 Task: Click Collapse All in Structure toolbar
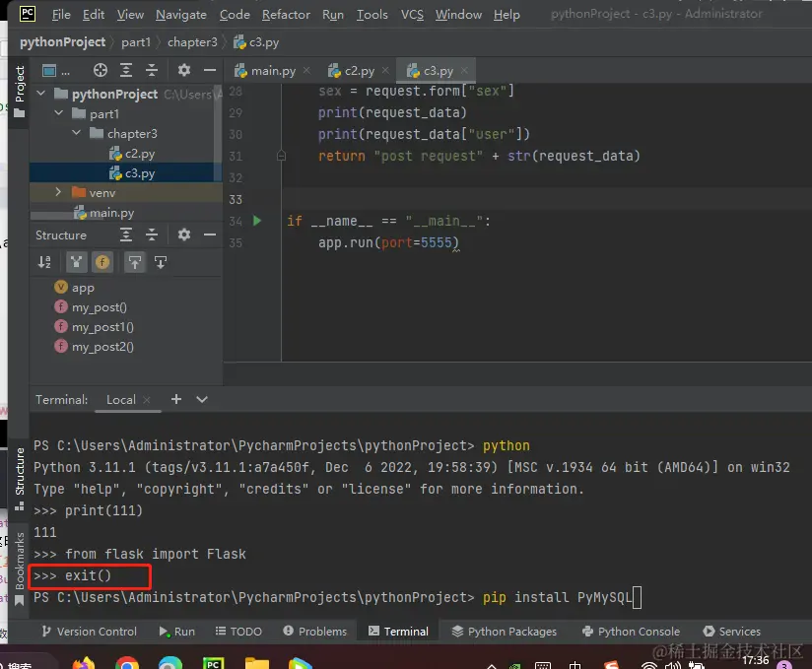pyautogui.click(x=151, y=234)
